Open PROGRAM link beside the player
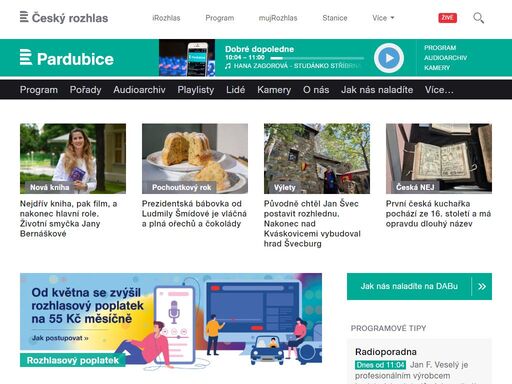This screenshot has width=512, height=384. click(x=440, y=48)
